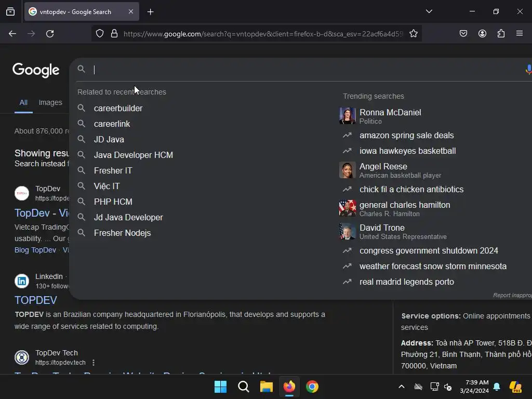Open congress government shutdown 2024 search
This screenshot has width=532, height=399.
pos(429,251)
